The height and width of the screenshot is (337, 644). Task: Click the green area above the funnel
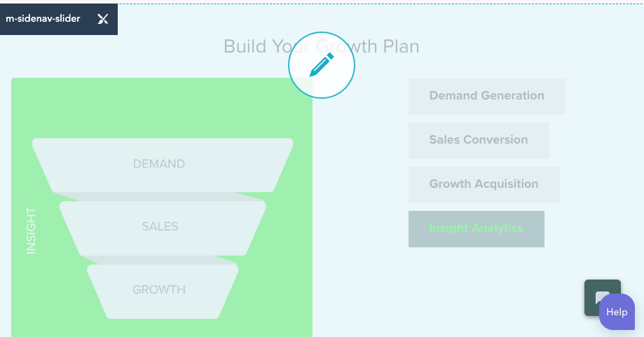tap(162, 107)
